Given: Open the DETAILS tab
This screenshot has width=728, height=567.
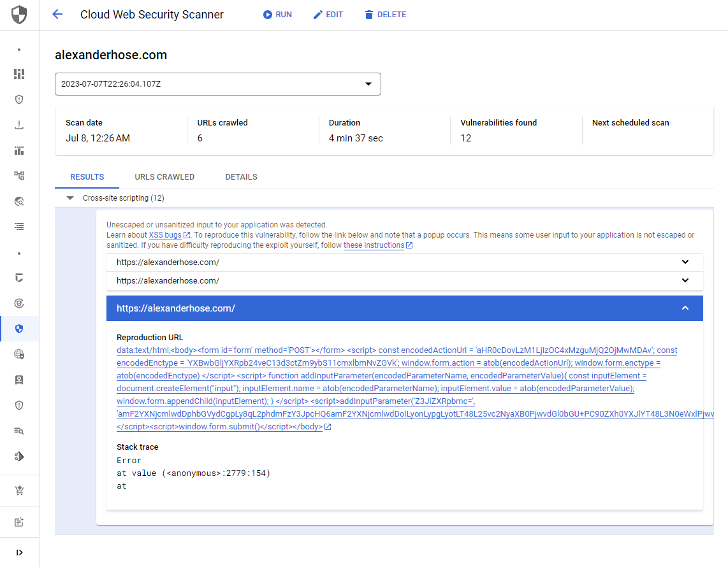Looking at the screenshot, I should tap(241, 176).
